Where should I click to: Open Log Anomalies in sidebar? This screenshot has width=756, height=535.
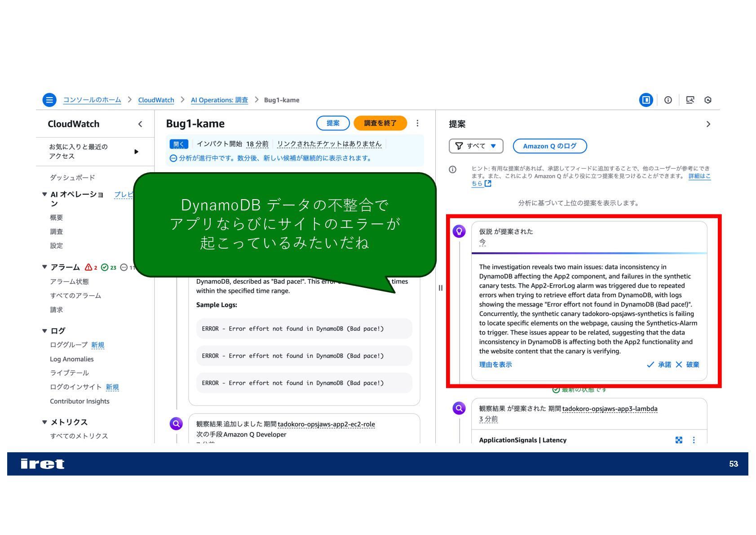point(72,359)
